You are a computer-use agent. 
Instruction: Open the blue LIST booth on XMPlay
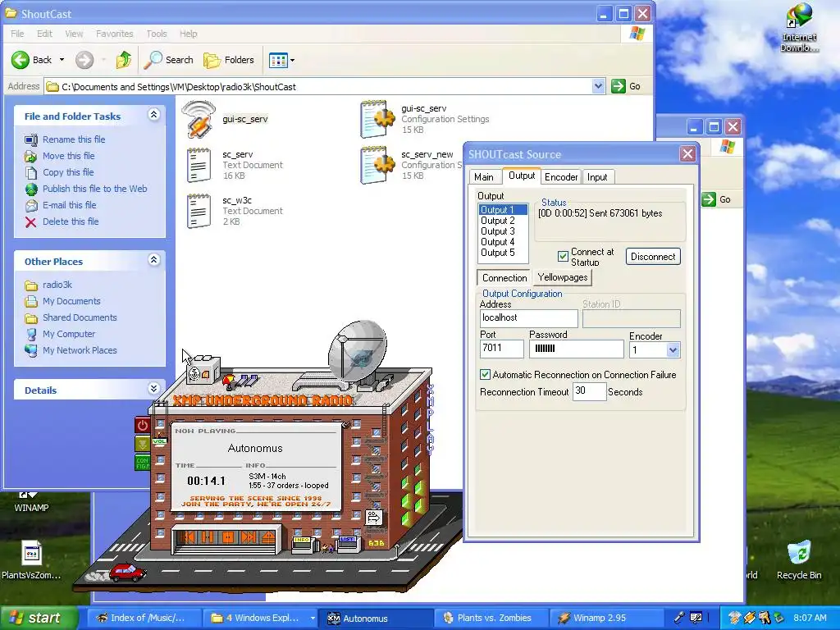(x=347, y=543)
